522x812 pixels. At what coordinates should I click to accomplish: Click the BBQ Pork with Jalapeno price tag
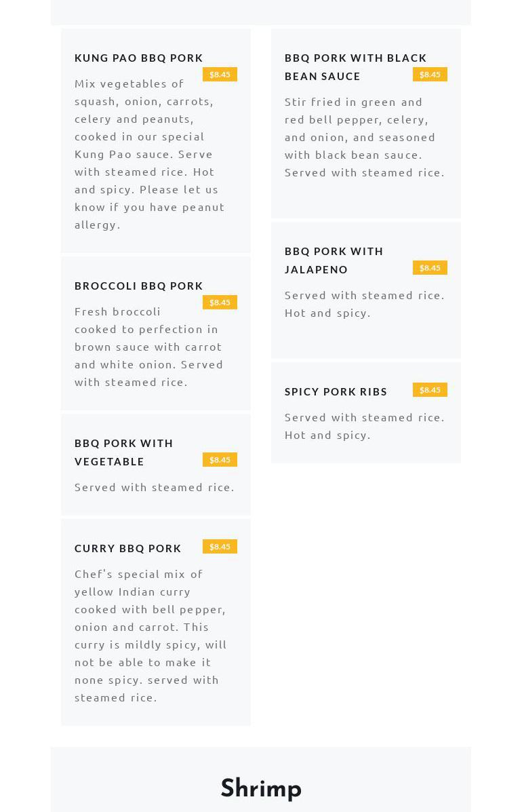430,268
